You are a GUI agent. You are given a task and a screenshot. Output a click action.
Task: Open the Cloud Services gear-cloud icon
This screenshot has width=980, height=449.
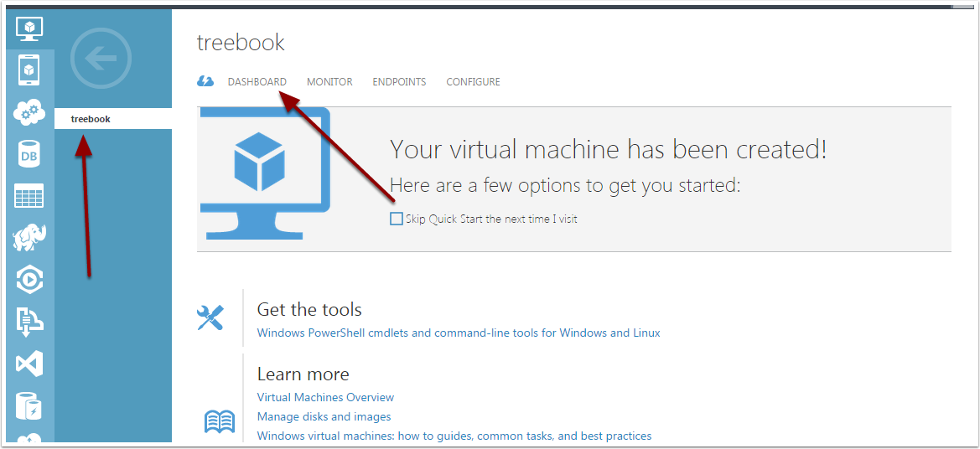point(29,112)
